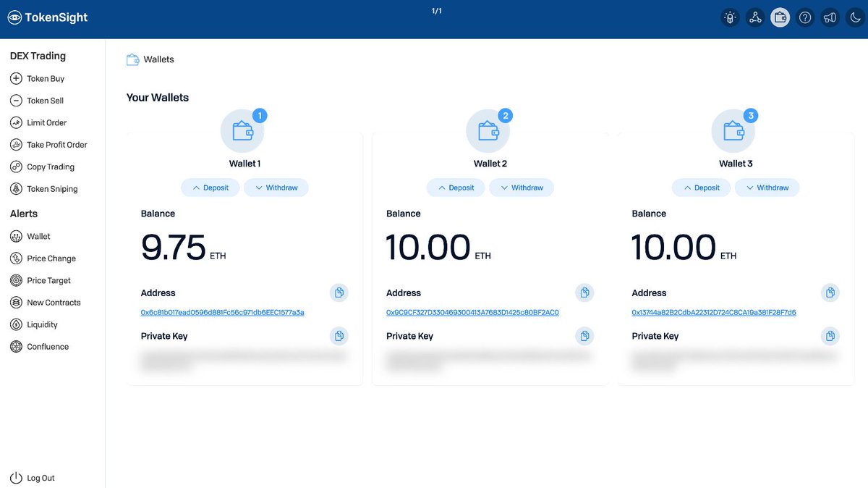
Task: Copy Wallet 3 private key
Action: (830, 336)
